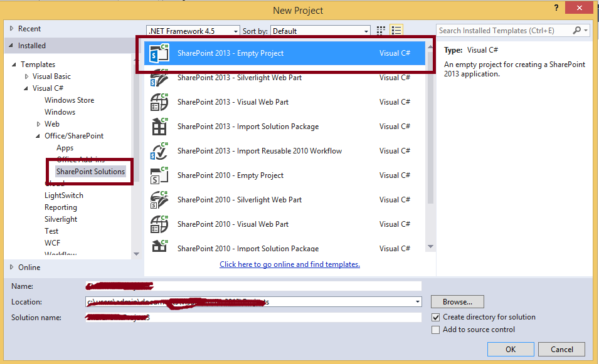599x364 pixels.
Task: Collapse the Installed section
Action: coord(11,45)
